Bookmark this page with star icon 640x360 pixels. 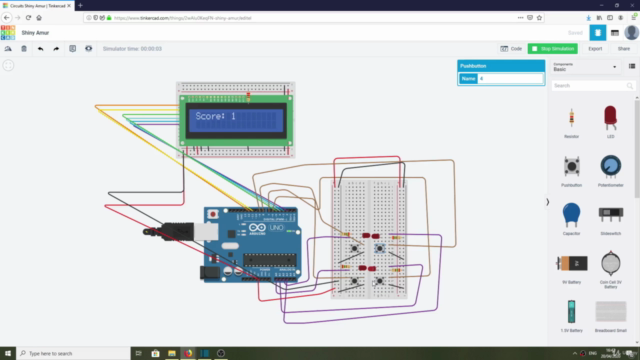[x=539, y=18]
